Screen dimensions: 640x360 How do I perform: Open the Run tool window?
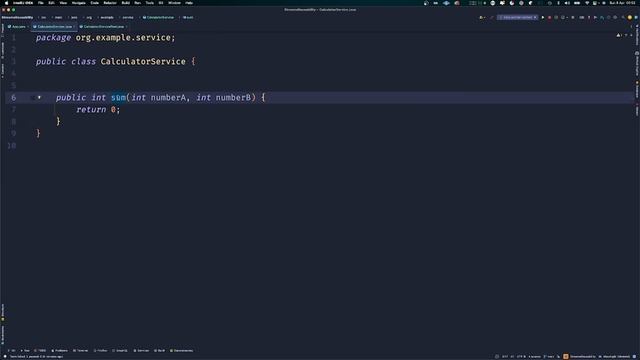(x=25, y=351)
